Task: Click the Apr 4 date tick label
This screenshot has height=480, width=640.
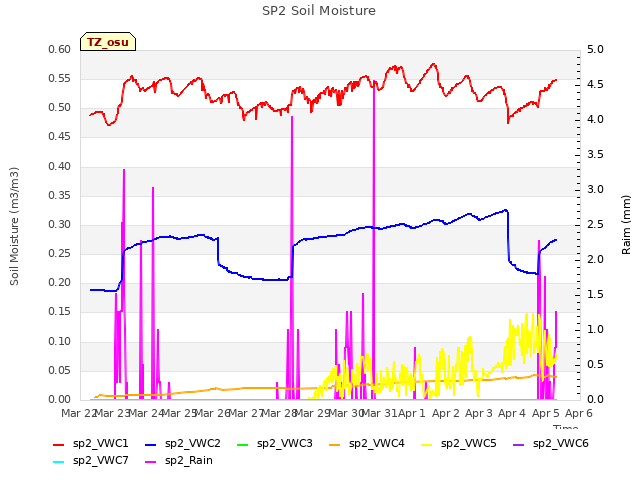Action: [512, 413]
